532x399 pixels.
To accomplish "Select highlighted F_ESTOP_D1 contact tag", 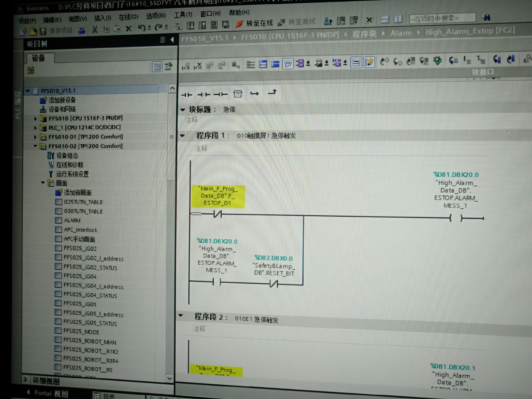I will 218,196.
